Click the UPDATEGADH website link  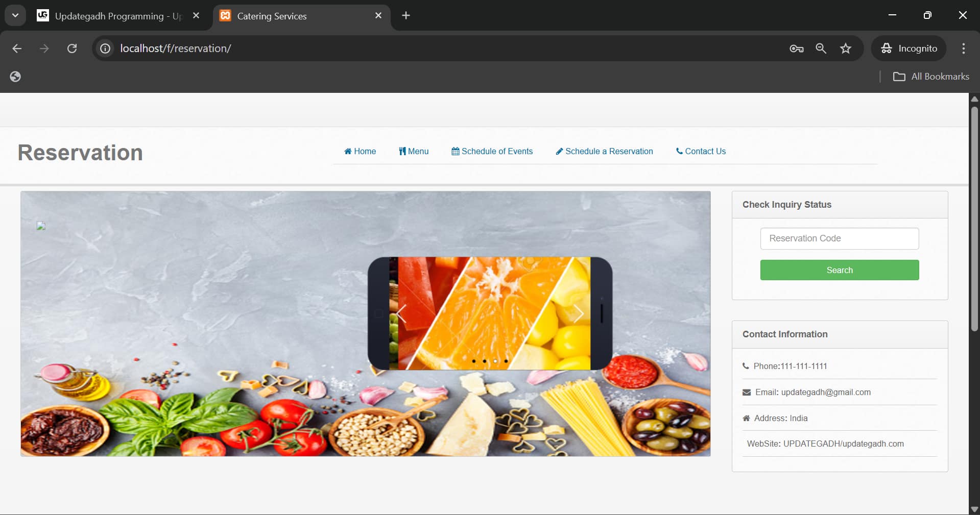[843, 444]
